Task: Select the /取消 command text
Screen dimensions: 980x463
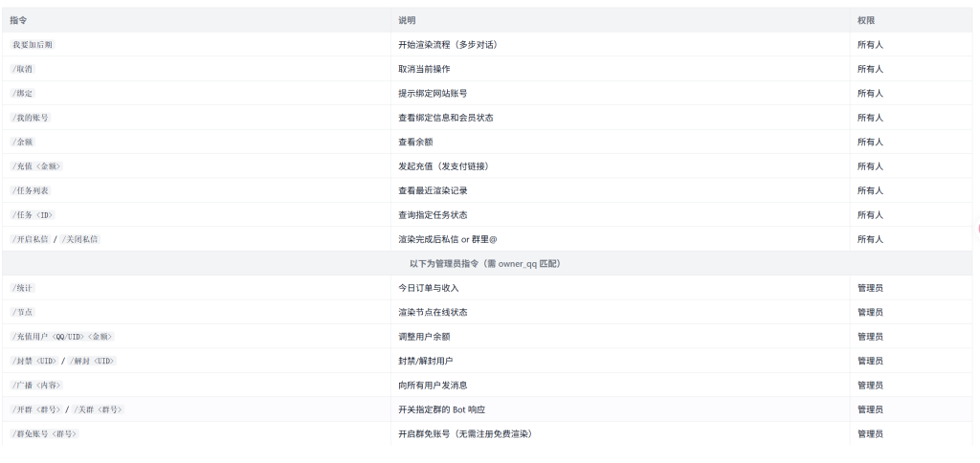Action: 24,69
